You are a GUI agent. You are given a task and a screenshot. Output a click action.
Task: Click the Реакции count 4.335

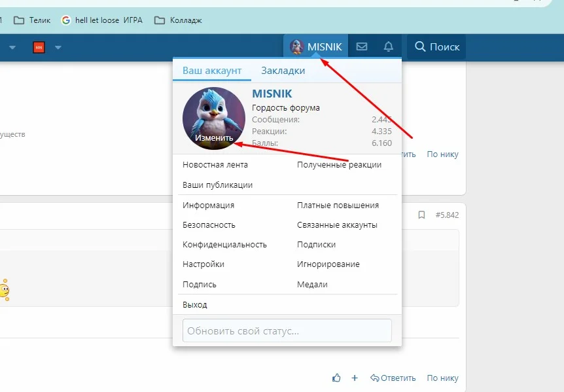(381, 132)
